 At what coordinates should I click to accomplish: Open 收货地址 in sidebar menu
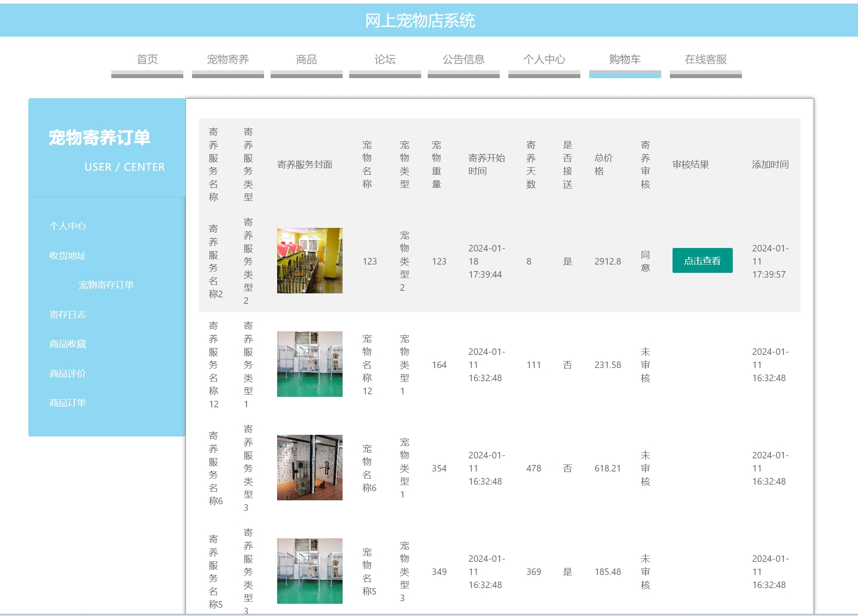point(68,256)
